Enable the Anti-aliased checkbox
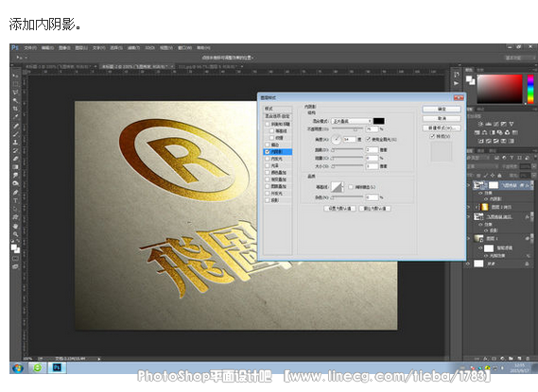The image size is (538, 392). tap(351, 187)
